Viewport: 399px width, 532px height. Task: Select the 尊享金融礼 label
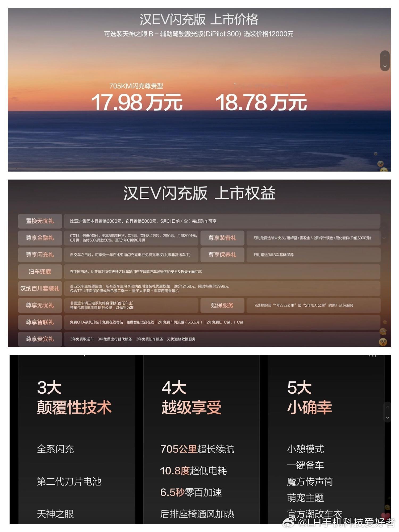click(x=40, y=238)
